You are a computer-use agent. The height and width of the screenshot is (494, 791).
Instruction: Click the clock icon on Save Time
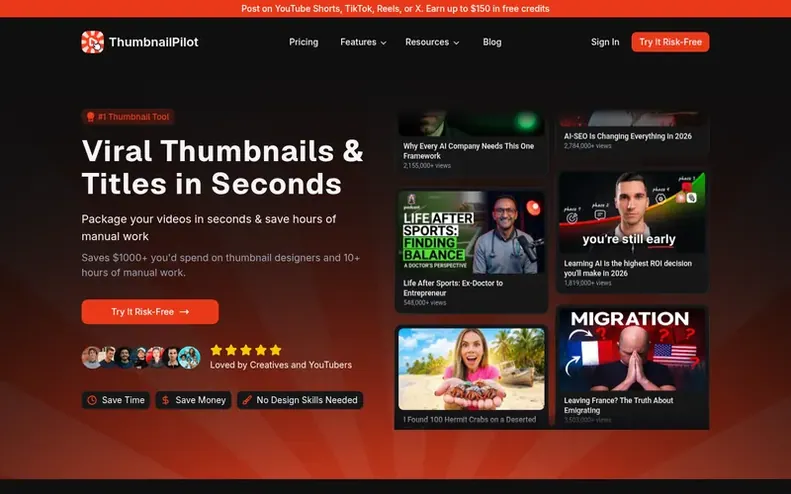pyautogui.click(x=92, y=400)
